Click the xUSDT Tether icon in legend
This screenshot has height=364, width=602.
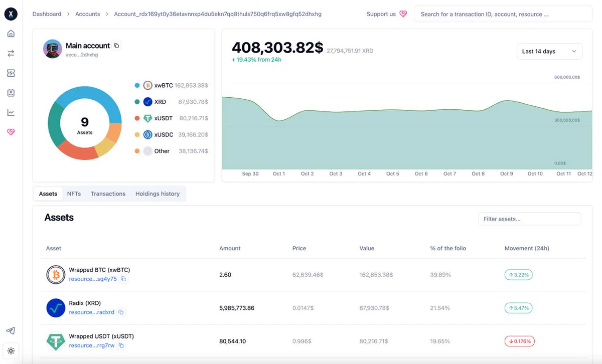point(147,118)
